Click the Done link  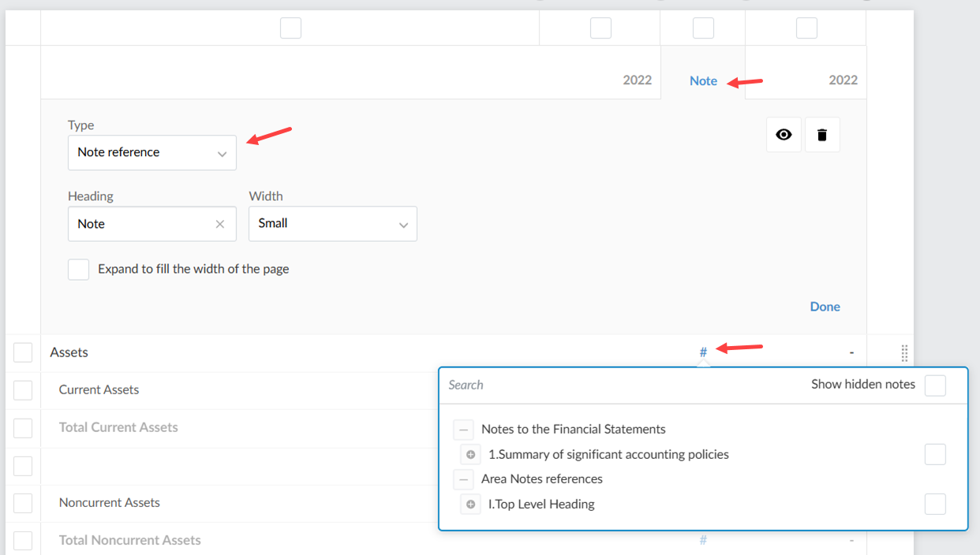[825, 307]
